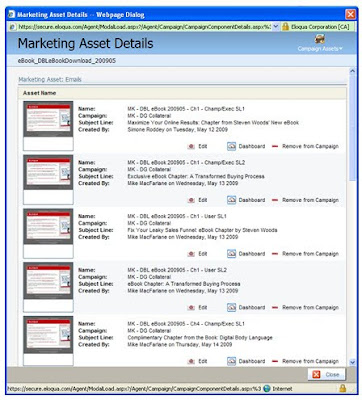Screen dimensions: 362x400
Task: Open Dashboard link for Ch1 - User SL1
Action: click(x=252, y=254)
